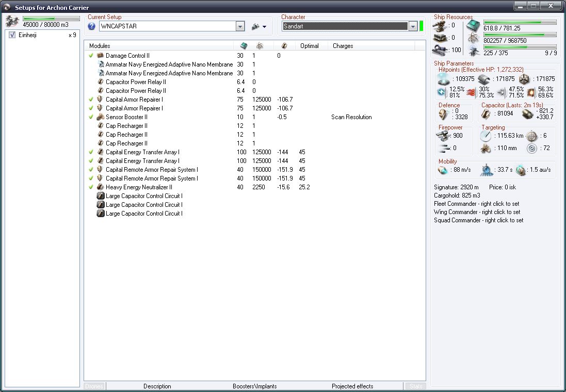Toggle second Capital Armor Repairer I checkmark
The width and height of the screenshot is (566, 392).
coord(91,108)
